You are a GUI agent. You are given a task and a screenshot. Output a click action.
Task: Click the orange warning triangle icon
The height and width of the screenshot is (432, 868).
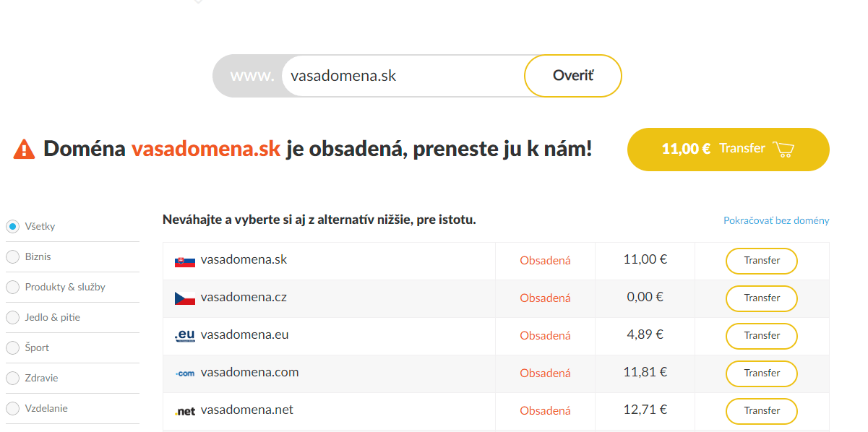coord(25,149)
